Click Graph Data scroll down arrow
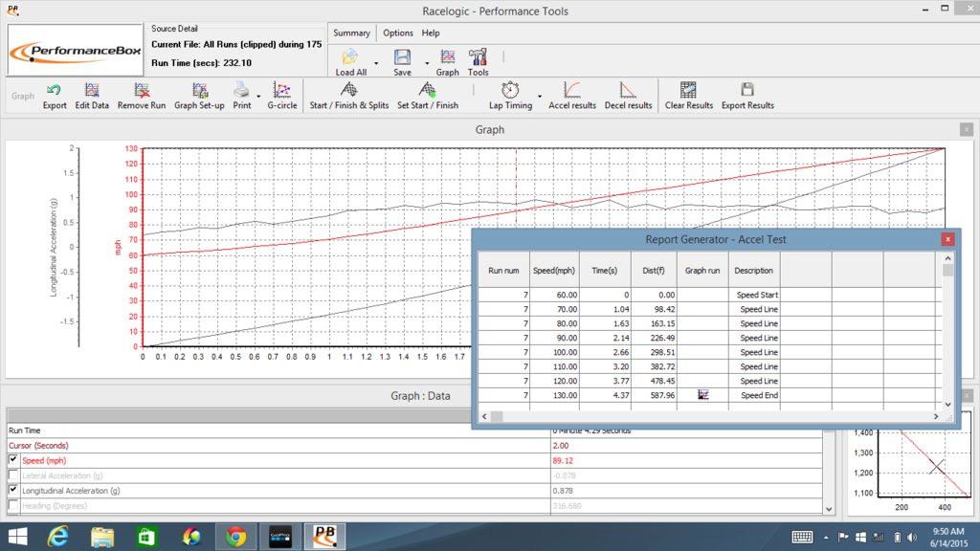This screenshot has width=980, height=551. click(829, 509)
